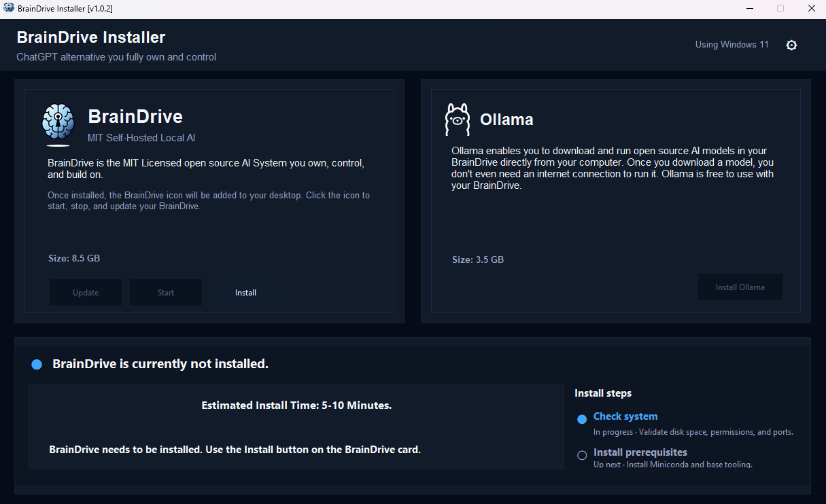Click the Install Ollama button
826x504 pixels.
pyautogui.click(x=740, y=287)
